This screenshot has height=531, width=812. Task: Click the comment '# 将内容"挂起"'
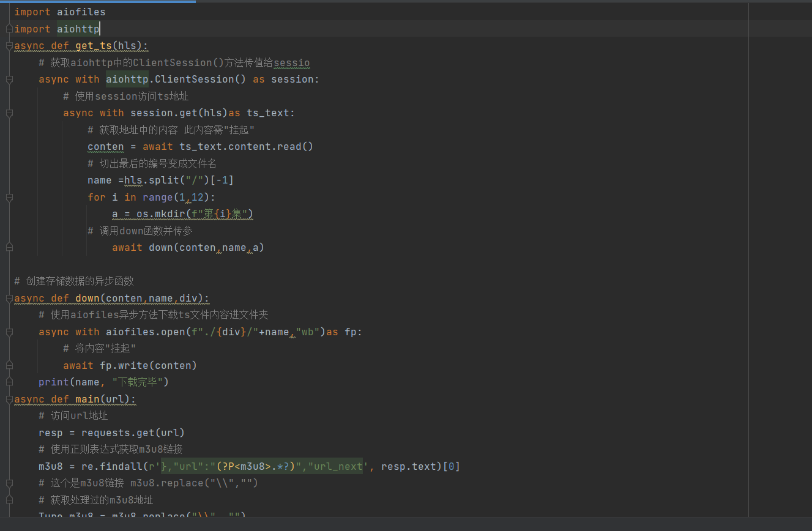click(99, 349)
